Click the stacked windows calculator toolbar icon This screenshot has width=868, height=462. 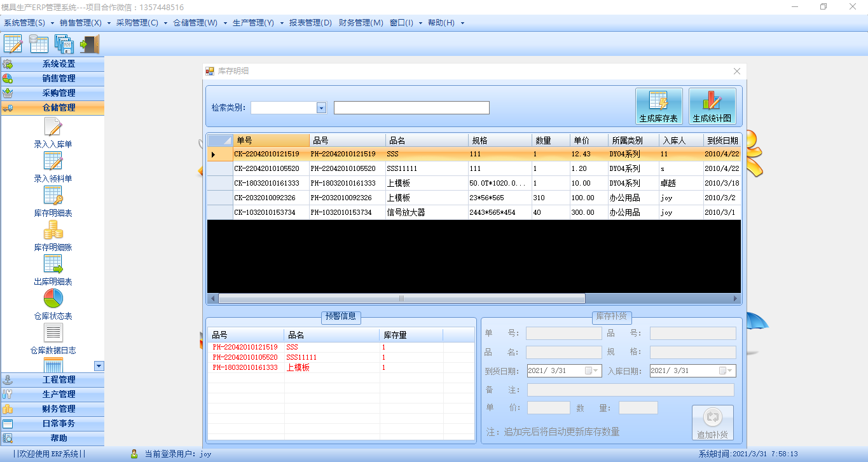point(64,44)
